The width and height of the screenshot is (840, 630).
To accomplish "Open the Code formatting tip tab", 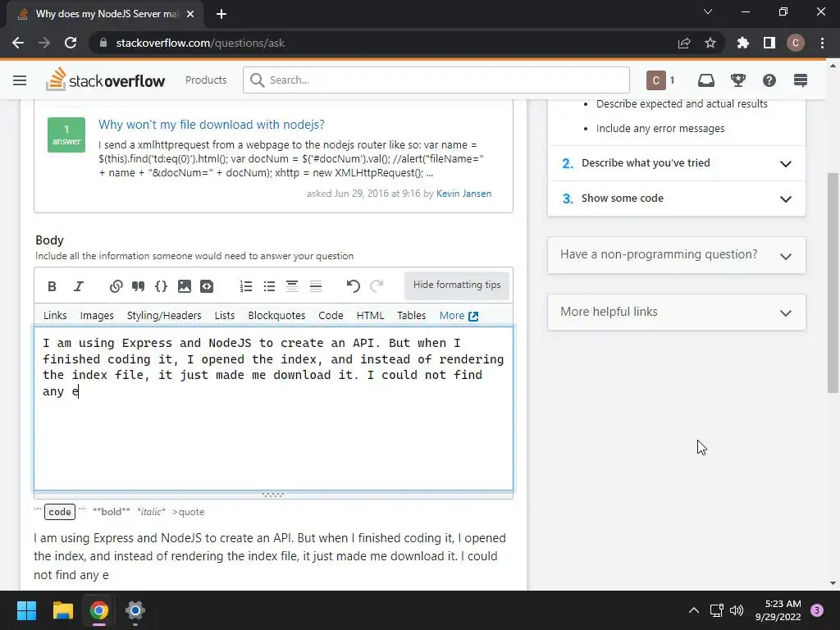I will tap(331, 316).
